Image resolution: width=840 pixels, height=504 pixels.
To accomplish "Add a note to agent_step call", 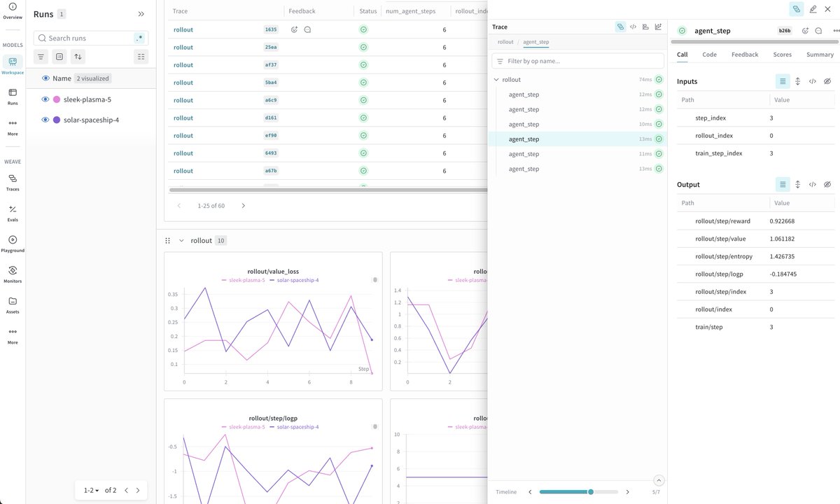I will click(818, 31).
